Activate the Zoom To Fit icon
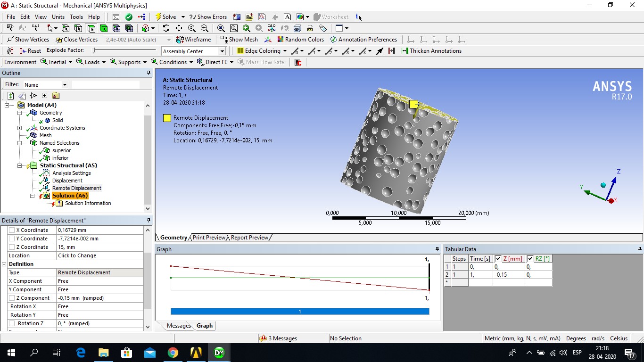This screenshot has width=644, height=362. coord(221,28)
